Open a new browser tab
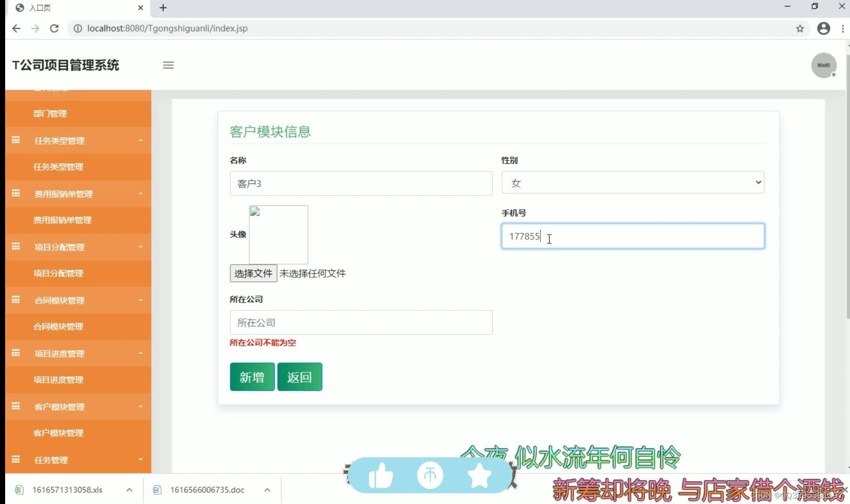 tap(163, 7)
